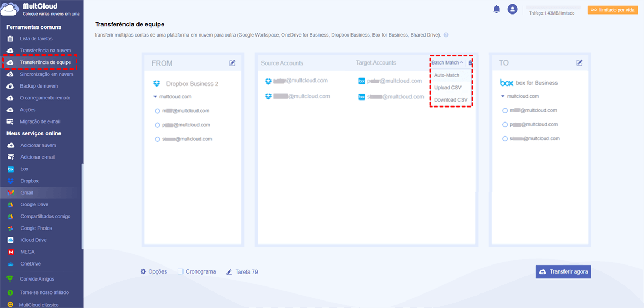Open the Opções link
This screenshot has width=644, height=308.
pos(157,271)
